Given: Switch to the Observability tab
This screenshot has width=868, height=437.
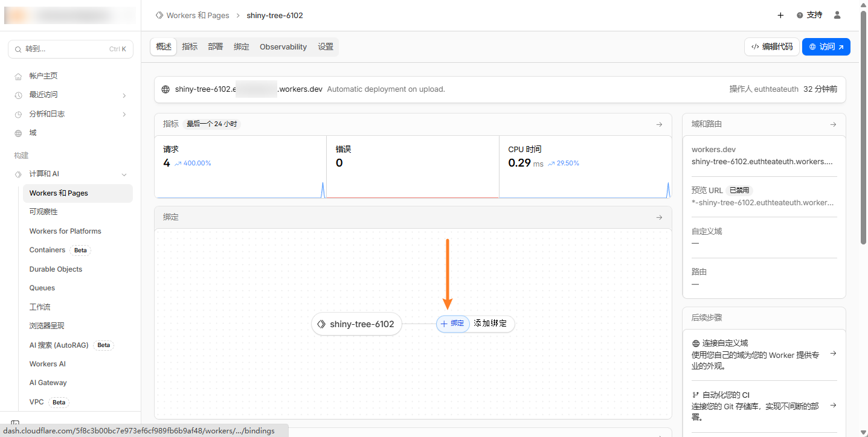Looking at the screenshot, I should pyautogui.click(x=283, y=46).
